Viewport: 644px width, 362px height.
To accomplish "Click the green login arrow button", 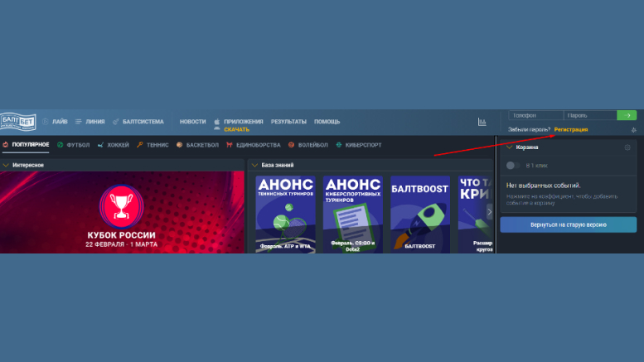I will (627, 115).
